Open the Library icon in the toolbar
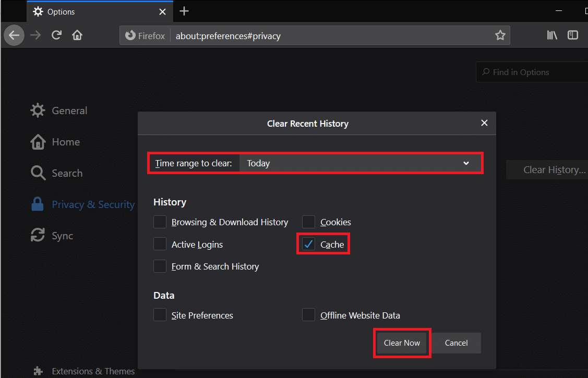Image resolution: width=588 pixels, height=378 pixels. pyautogui.click(x=552, y=35)
